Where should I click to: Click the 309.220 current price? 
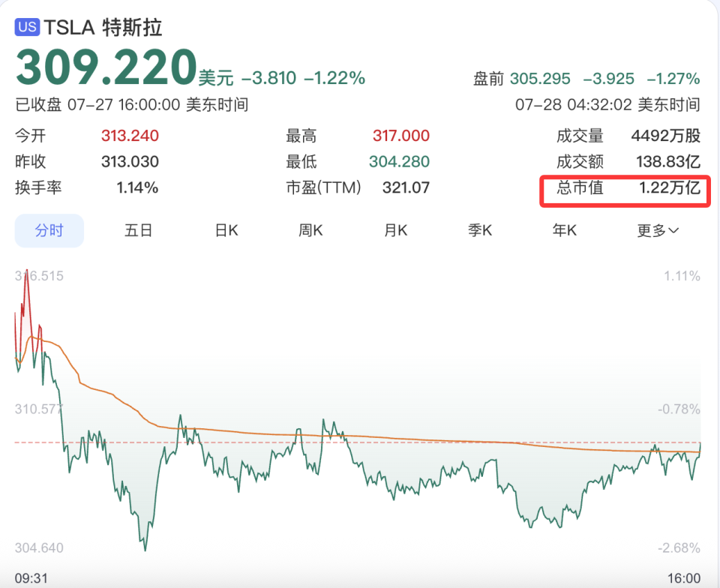pyautogui.click(x=106, y=67)
